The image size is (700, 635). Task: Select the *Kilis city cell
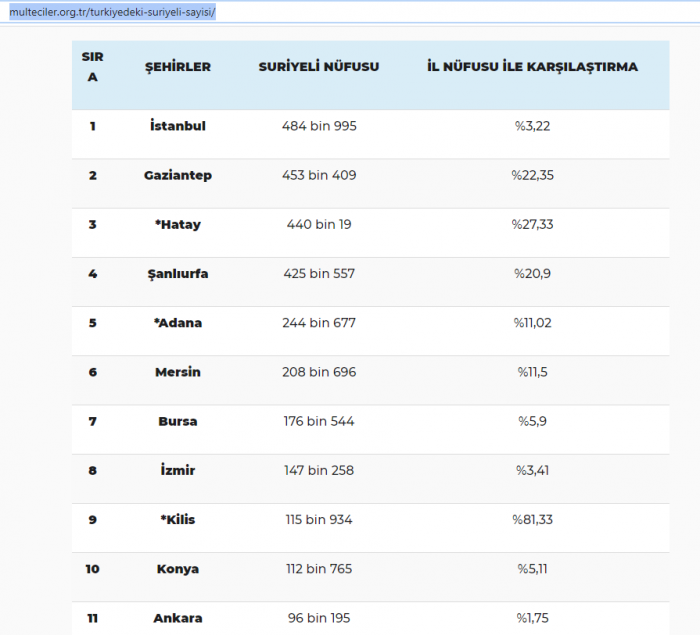[x=178, y=519]
